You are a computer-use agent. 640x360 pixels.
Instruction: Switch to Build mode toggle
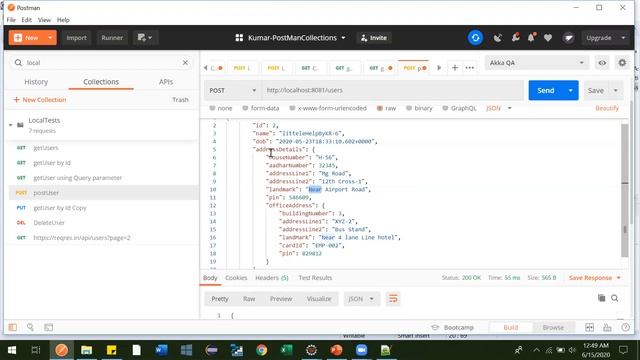coord(511,327)
